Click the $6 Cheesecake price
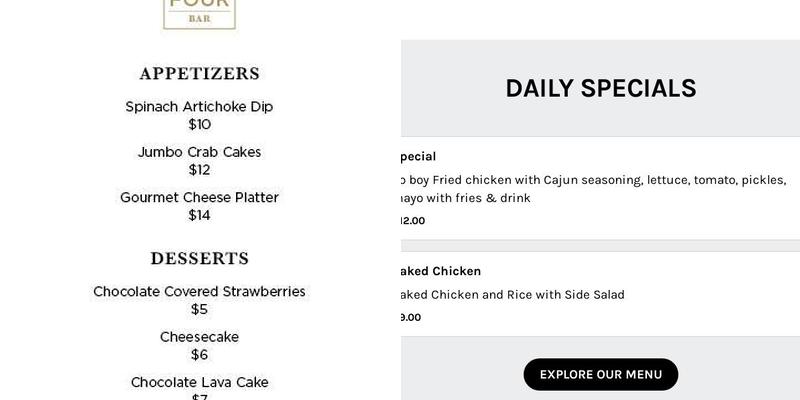The width and height of the screenshot is (800, 400). tap(199, 355)
